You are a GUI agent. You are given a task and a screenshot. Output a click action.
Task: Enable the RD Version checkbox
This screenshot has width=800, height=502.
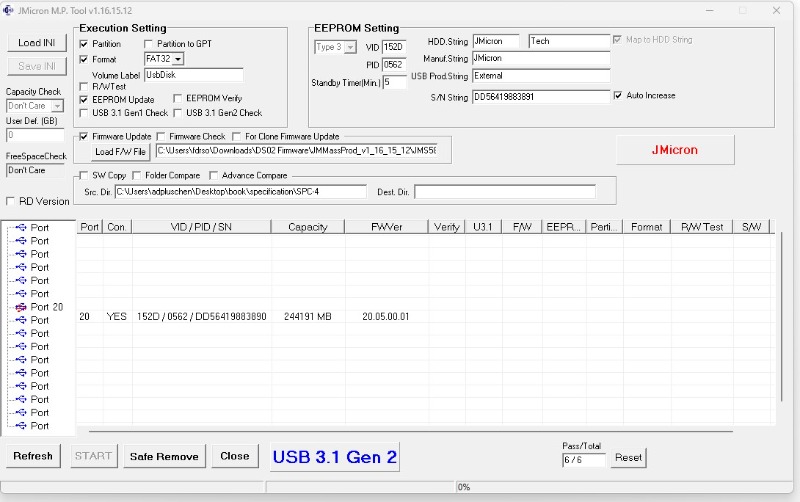(x=11, y=201)
